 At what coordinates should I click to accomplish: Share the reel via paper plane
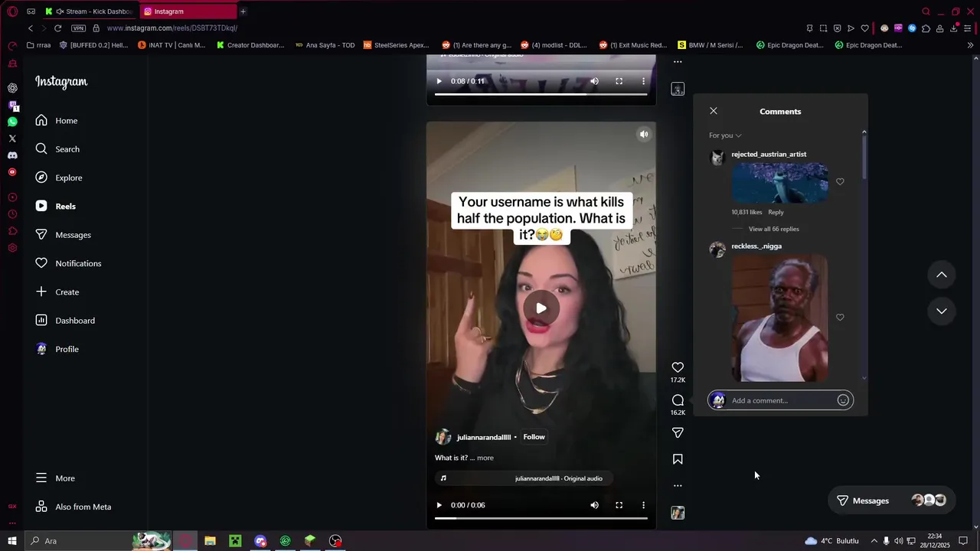[x=678, y=433]
